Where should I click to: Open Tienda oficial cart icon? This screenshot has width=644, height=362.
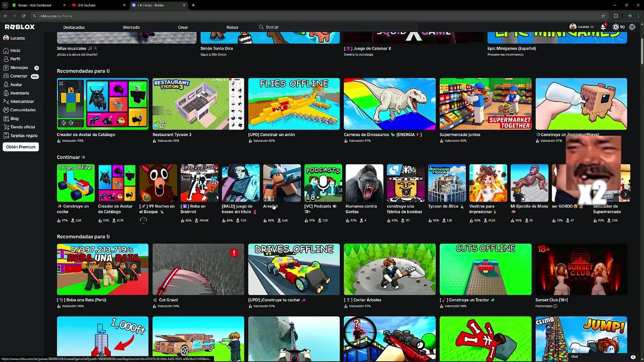pyautogui.click(x=6, y=127)
